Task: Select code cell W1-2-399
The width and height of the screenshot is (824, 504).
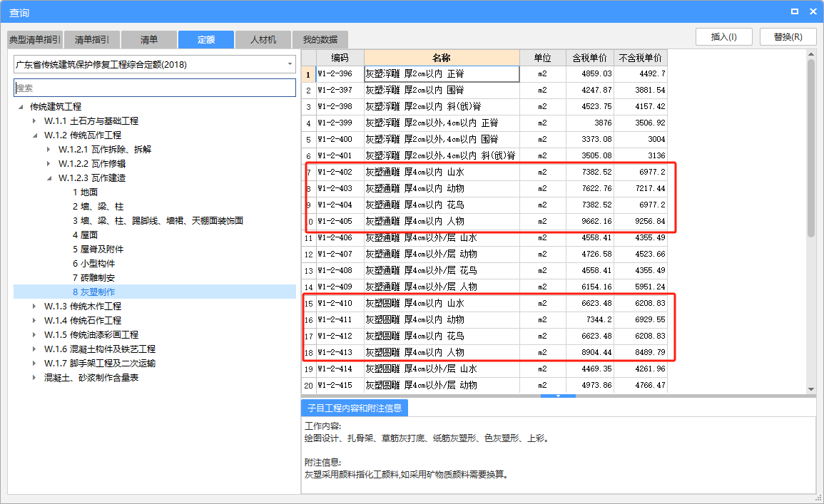Action: (x=340, y=123)
